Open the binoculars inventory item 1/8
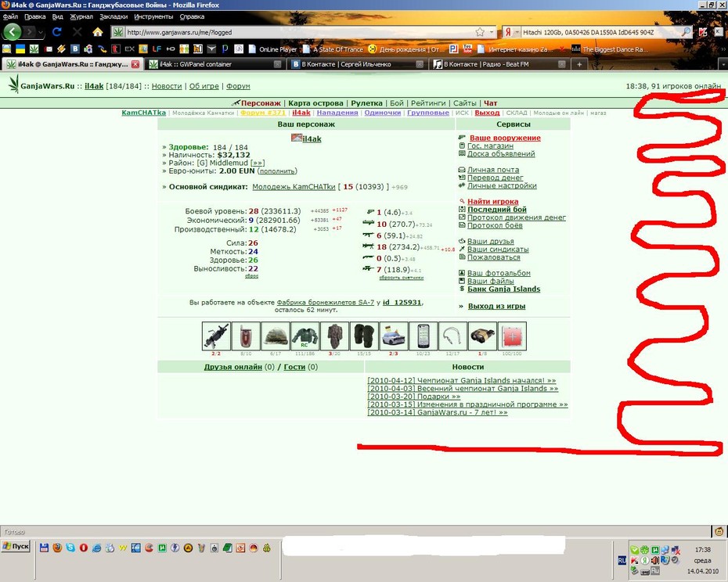This screenshot has width=728, height=582. pyautogui.click(x=482, y=336)
